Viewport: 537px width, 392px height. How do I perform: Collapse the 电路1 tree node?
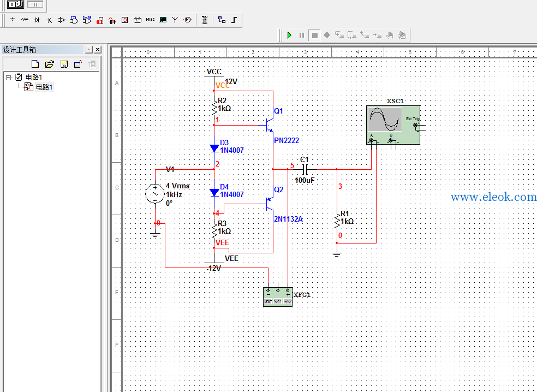(x=9, y=78)
